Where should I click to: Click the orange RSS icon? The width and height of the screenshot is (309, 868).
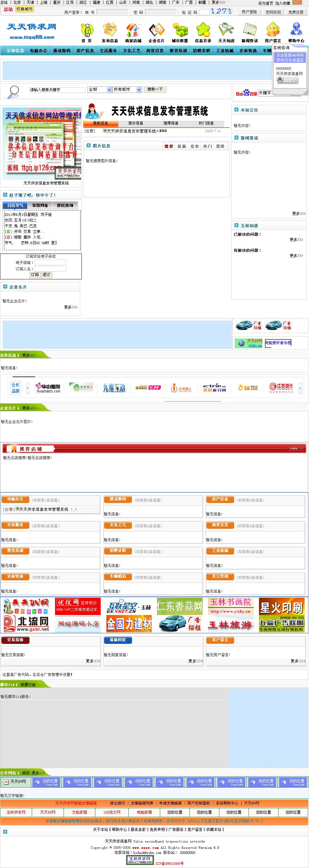pos(297,3)
